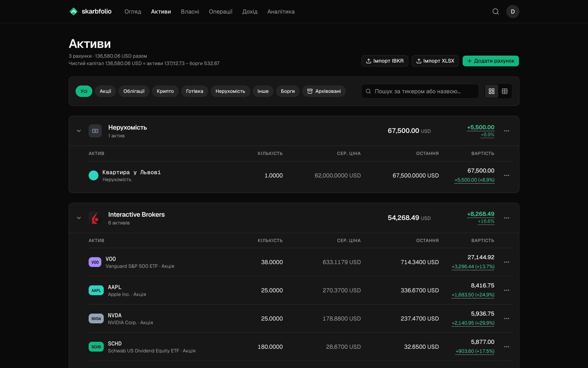This screenshot has height=368, width=588.
Task: Select the Усі filter chip
Action: (84, 91)
